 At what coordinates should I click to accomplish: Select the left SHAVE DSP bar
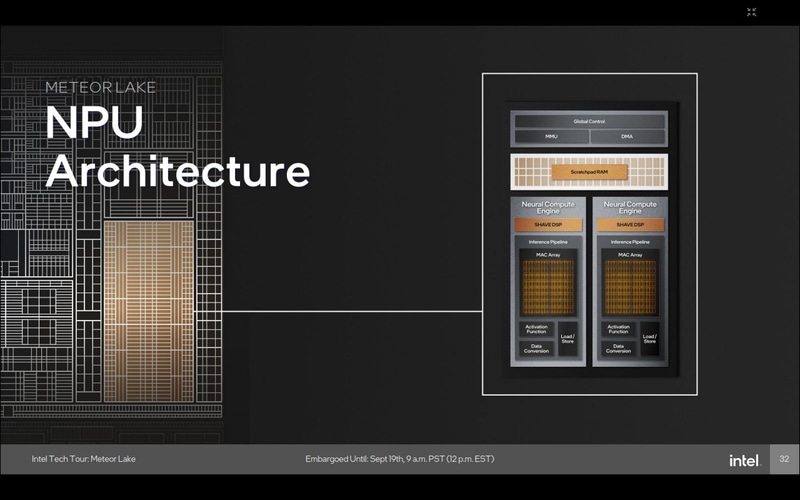pos(548,224)
